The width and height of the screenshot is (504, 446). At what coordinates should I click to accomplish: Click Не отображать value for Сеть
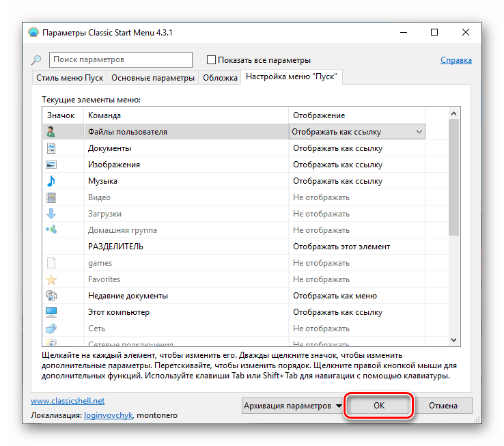321,329
